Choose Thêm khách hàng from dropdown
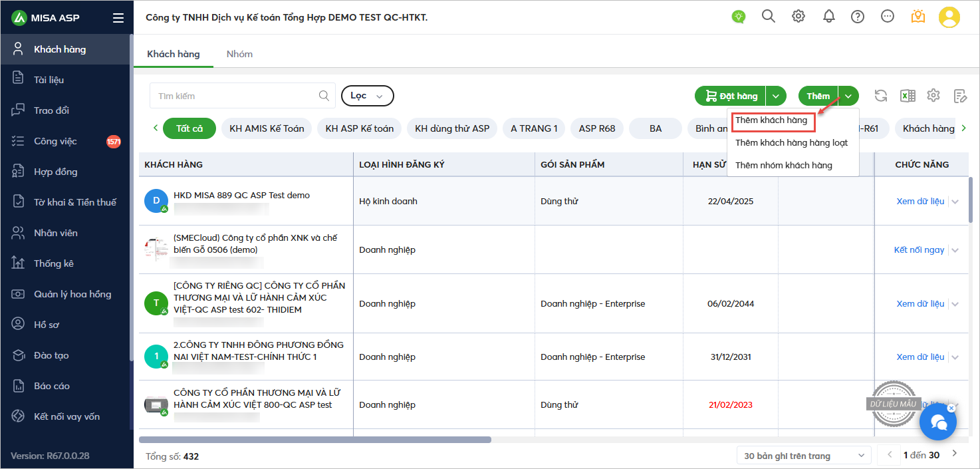Viewport: 980px width, 469px height. coord(771,120)
